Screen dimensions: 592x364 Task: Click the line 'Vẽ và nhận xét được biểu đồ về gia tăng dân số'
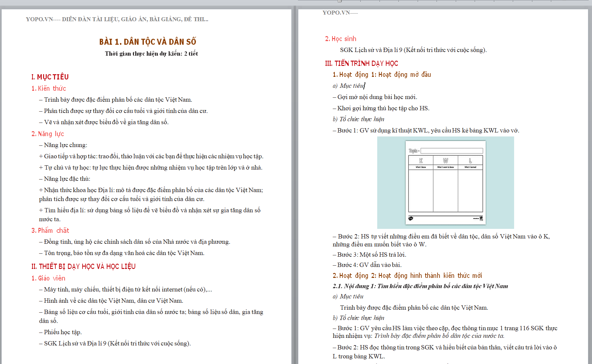(104, 122)
